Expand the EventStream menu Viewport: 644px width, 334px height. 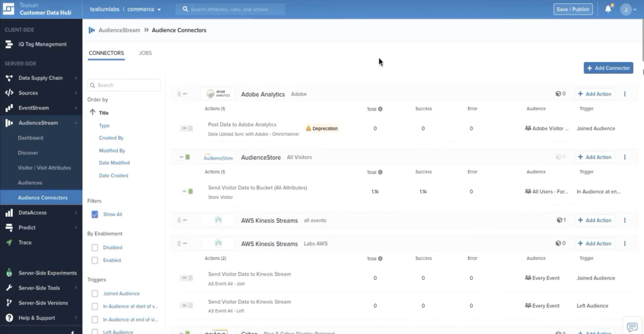click(x=76, y=108)
